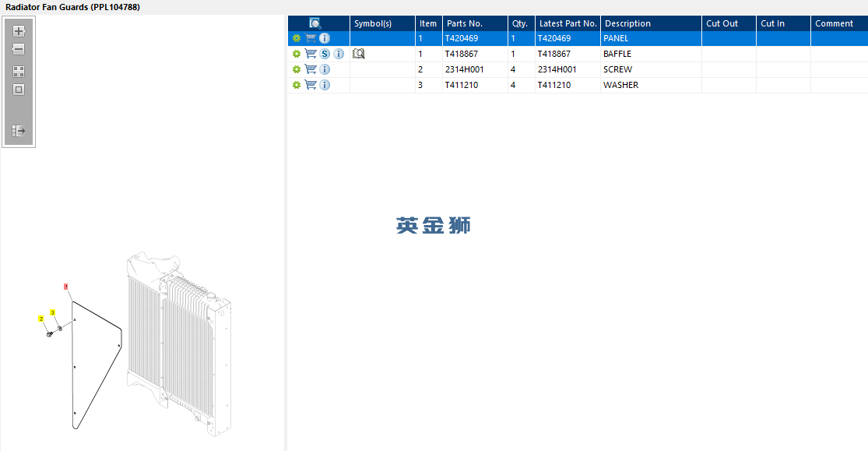Sort by the Description column header
The height and width of the screenshot is (451, 868).
pyautogui.click(x=651, y=23)
